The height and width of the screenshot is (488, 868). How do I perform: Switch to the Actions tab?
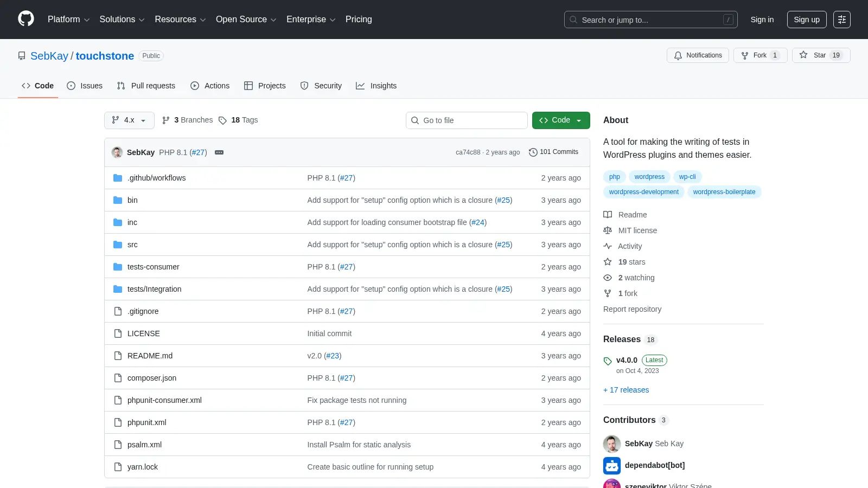tap(210, 86)
